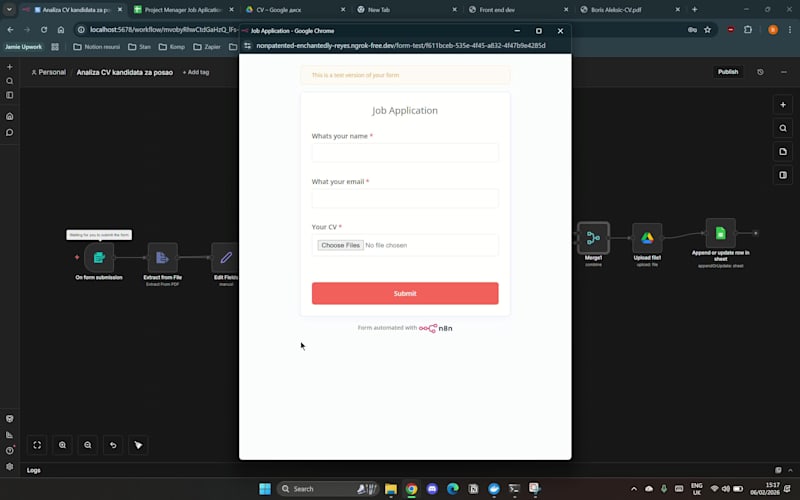Open the Windows Start menu
Screen dimensions: 800x500
(265, 489)
